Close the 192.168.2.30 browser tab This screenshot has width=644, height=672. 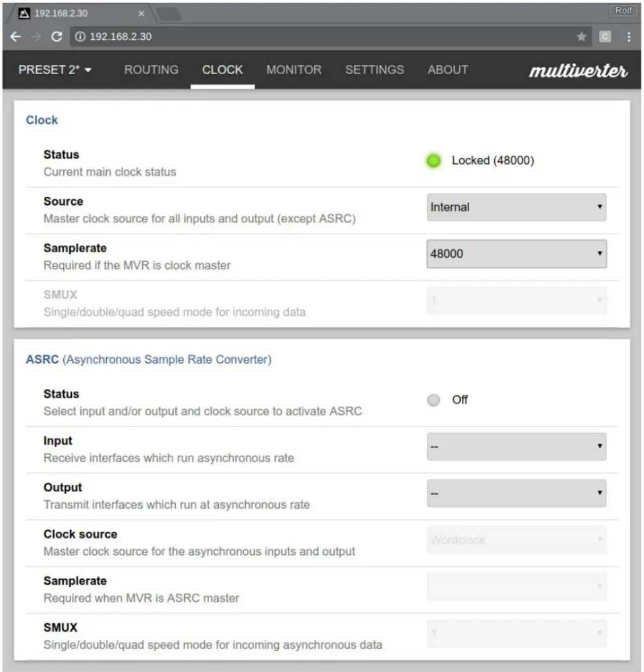pos(141,13)
